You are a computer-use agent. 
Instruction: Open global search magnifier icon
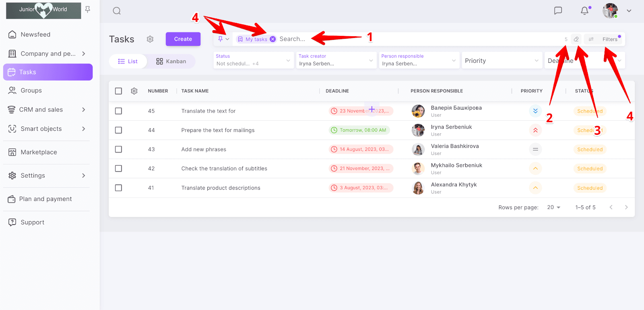(x=117, y=11)
